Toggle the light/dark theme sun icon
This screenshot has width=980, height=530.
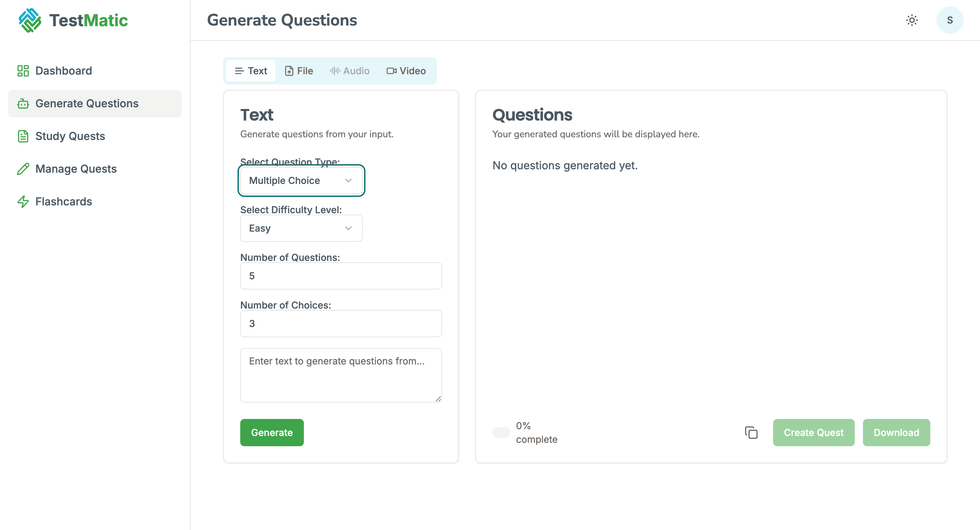pyautogui.click(x=912, y=20)
